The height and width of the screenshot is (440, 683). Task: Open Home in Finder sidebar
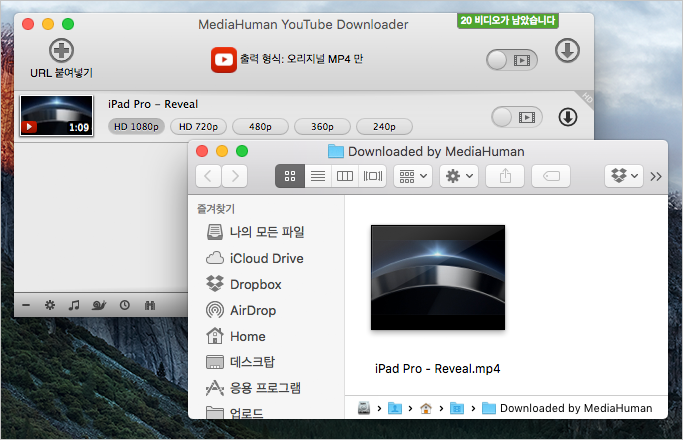266,336
